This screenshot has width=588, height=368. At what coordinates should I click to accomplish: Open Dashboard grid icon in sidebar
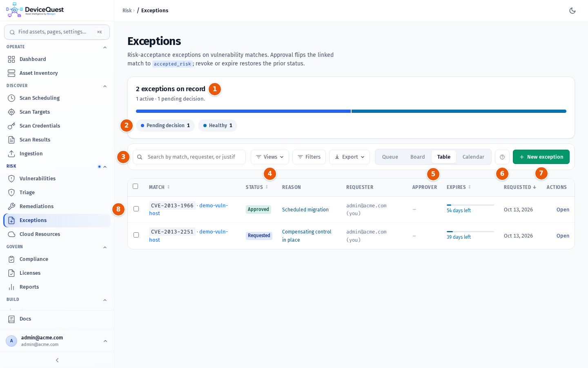[11, 59]
